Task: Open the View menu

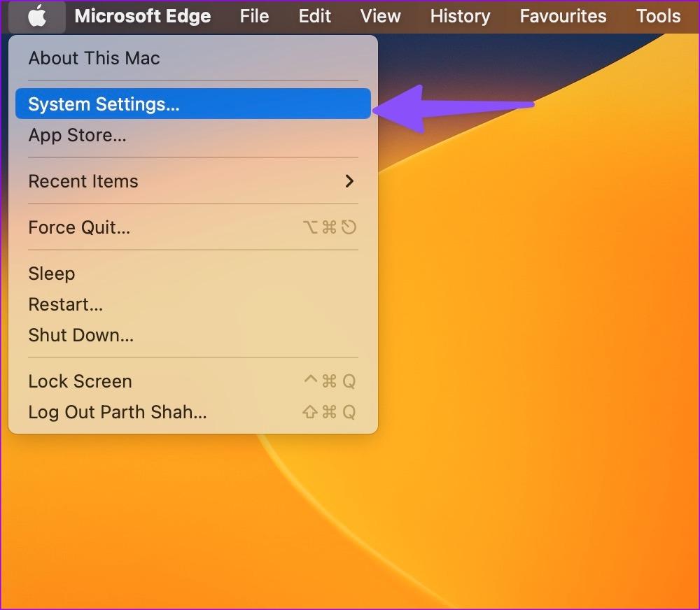Action: pos(380,17)
